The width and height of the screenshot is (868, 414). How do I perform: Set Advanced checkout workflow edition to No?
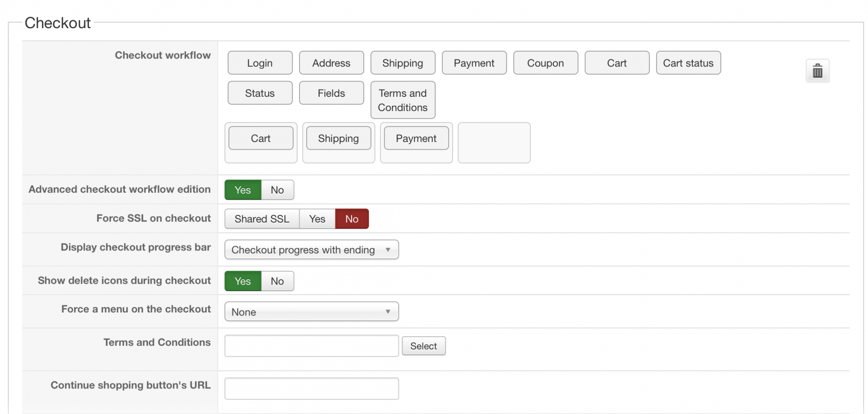pyautogui.click(x=277, y=190)
